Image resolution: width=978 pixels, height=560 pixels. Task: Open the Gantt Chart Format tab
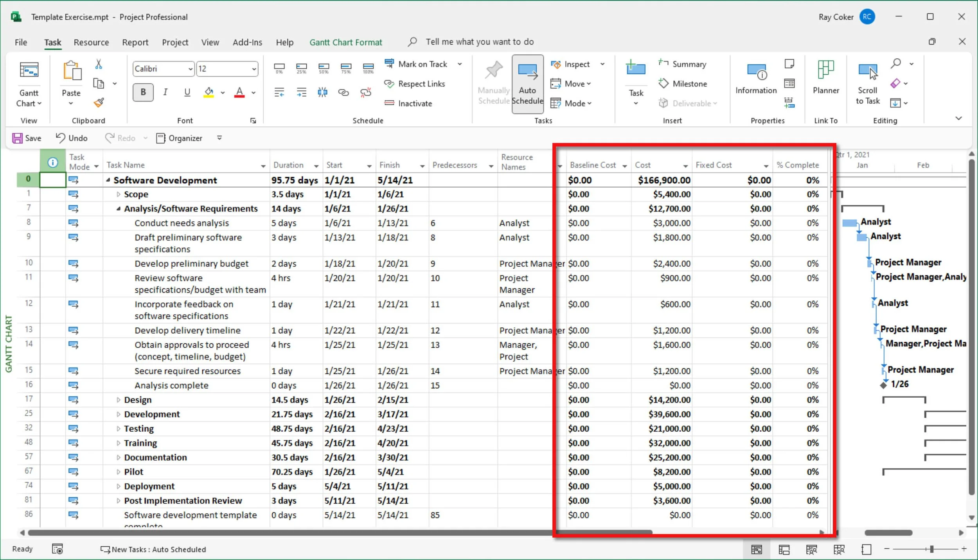(345, 42)
